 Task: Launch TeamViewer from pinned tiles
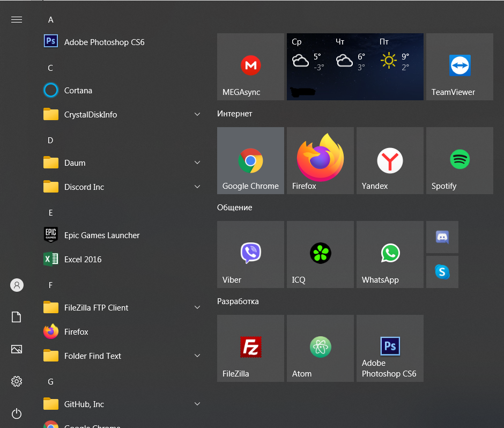click(459, 67)
